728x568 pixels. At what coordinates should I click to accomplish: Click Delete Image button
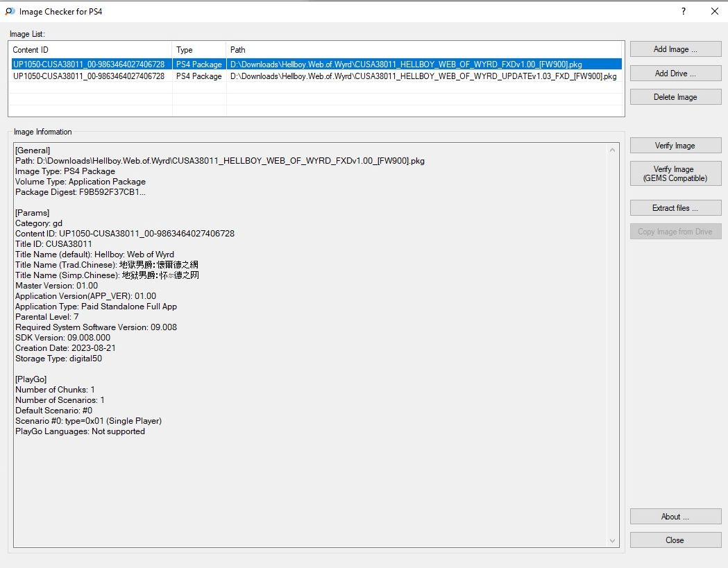click(x=675, y=97)
